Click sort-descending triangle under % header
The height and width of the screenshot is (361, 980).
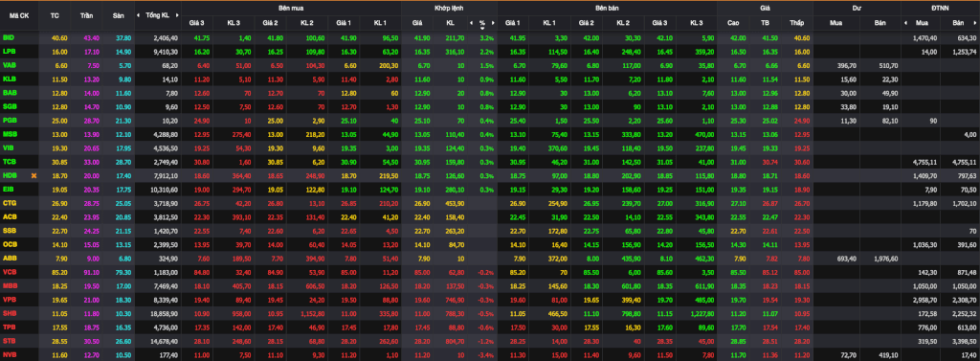pos(482,28)
